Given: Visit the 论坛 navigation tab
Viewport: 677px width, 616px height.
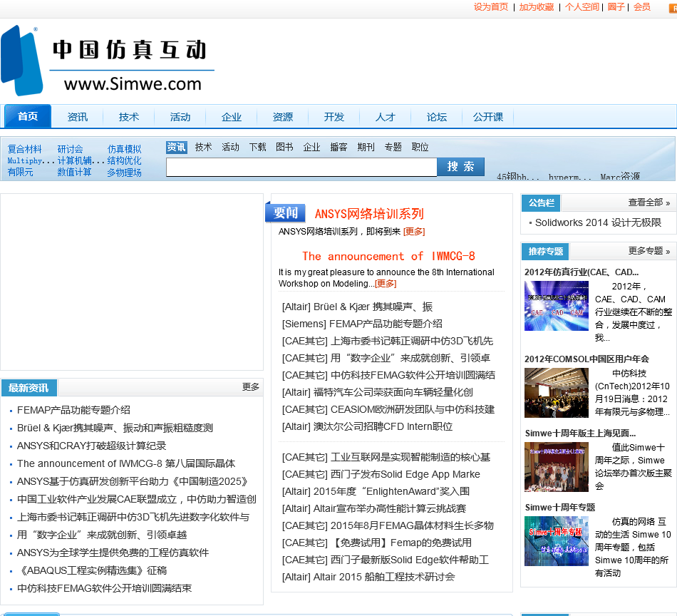Looking at the screenshot, I should pyautogui.click(x=437, y=117).
